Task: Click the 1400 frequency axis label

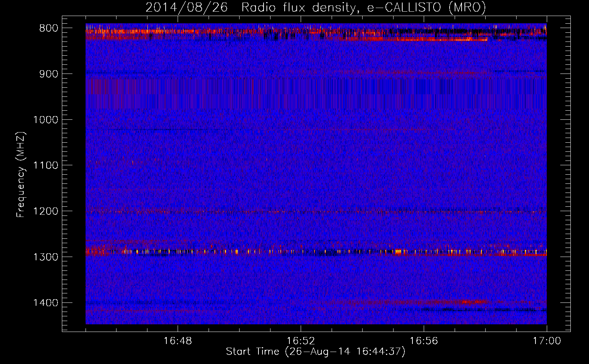Action: click(46, 303)
